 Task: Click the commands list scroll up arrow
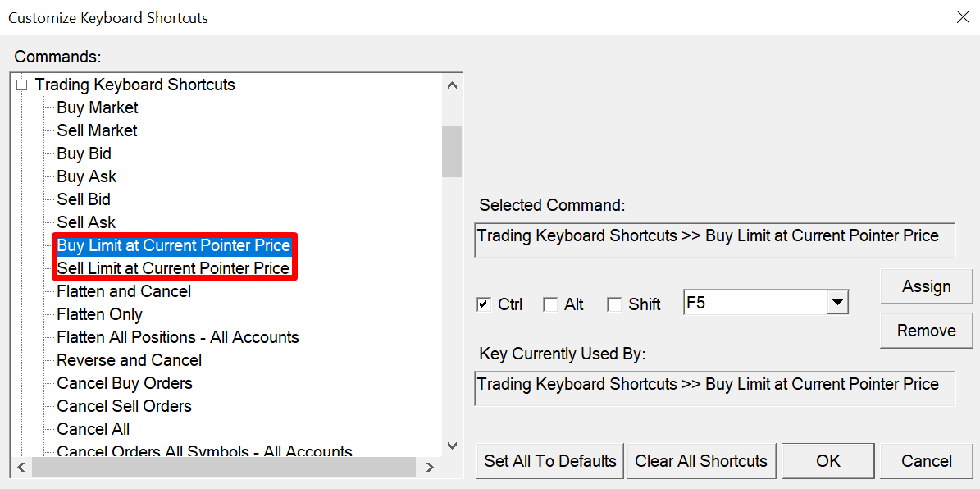point(452,85)
